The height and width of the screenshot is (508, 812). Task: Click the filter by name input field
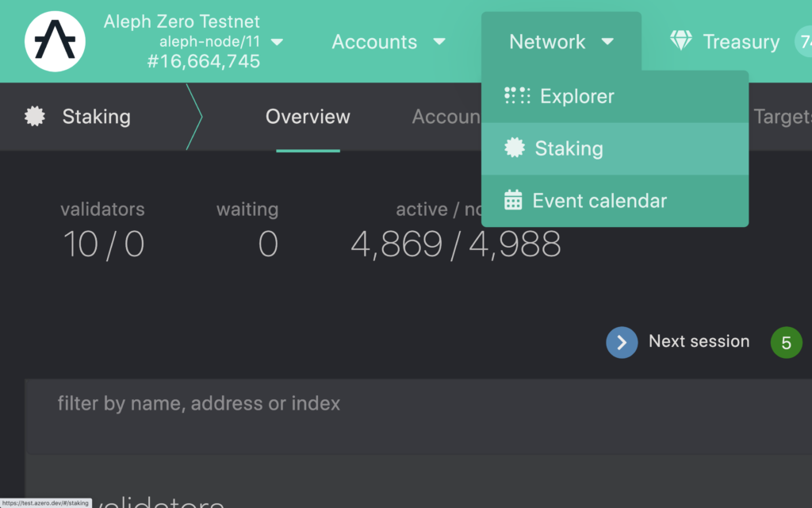317,403
